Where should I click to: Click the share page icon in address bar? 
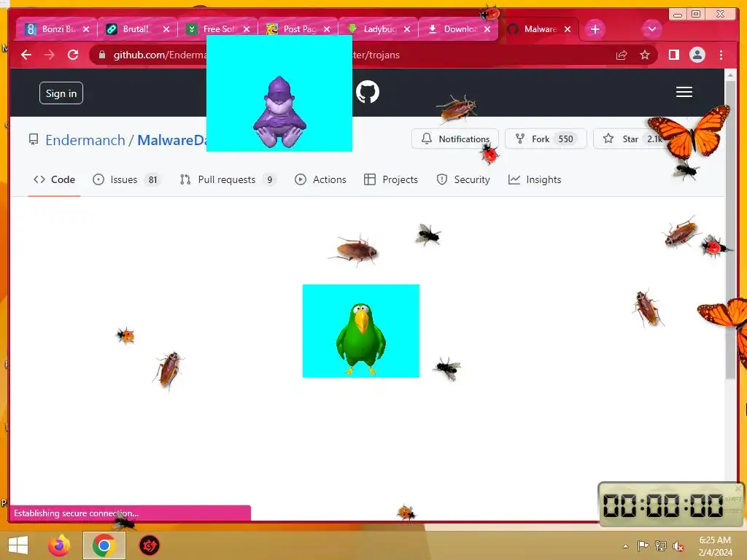[622, 55]
